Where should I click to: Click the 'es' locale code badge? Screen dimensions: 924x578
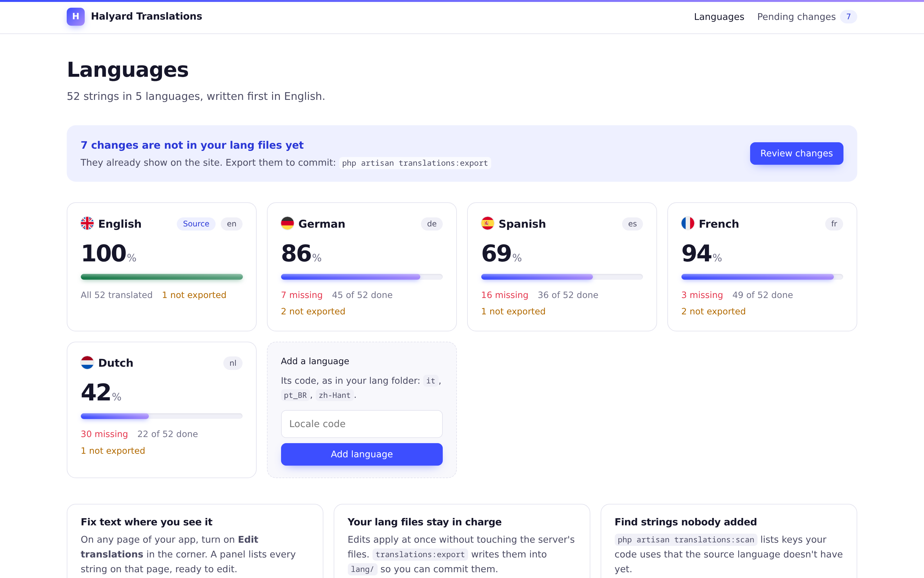632,223
